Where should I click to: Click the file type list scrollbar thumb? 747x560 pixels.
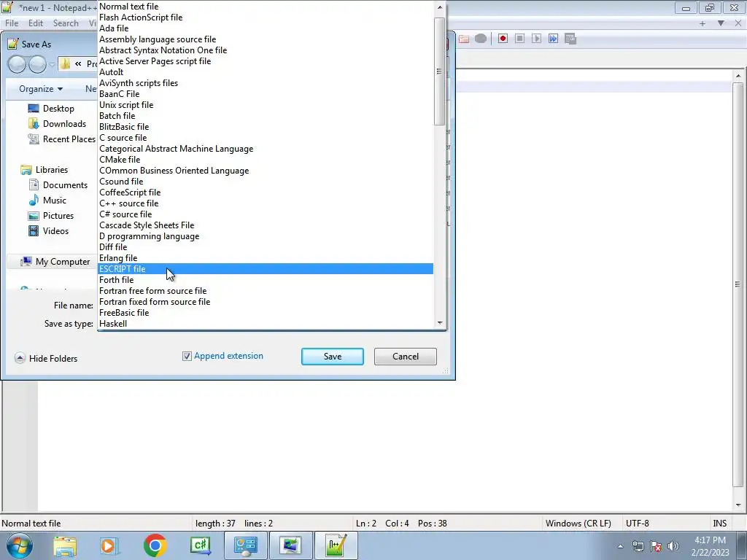click(x=439, y=71)
